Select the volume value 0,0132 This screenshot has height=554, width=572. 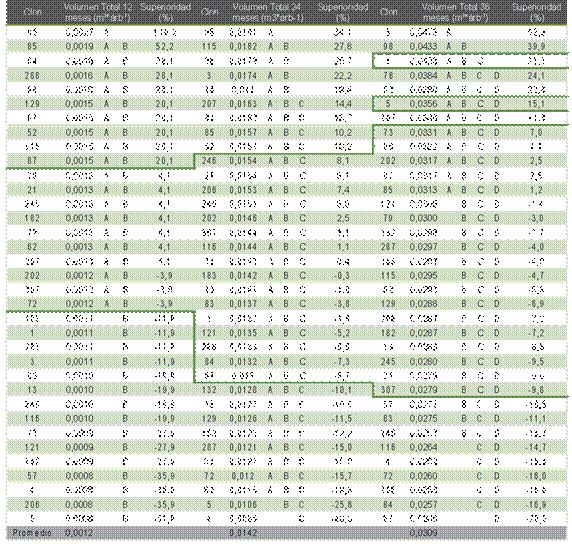click(x=243, y=362)
